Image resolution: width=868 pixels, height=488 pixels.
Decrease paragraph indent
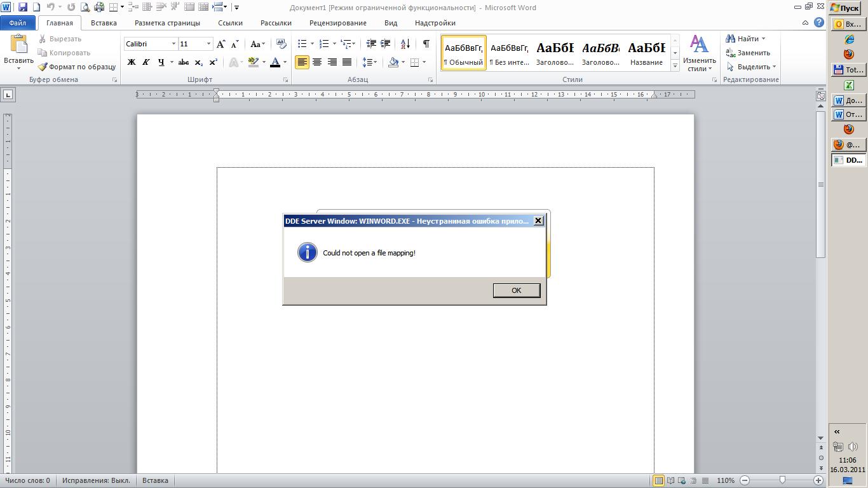[x=371, y=44]
